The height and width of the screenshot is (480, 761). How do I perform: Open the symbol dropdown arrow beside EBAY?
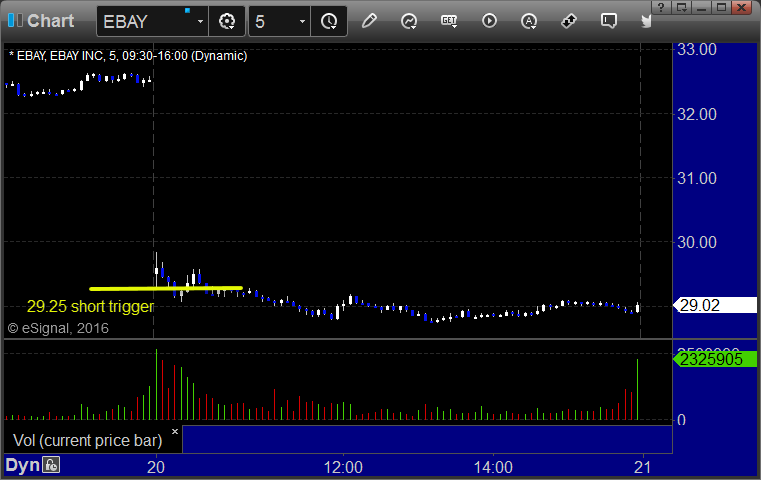(200, 21)
